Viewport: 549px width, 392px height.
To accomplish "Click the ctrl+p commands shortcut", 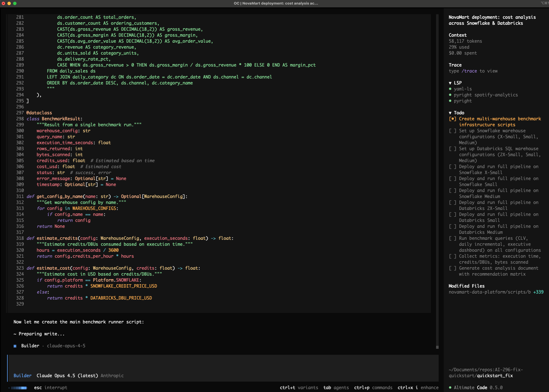I will coord(373,387).
